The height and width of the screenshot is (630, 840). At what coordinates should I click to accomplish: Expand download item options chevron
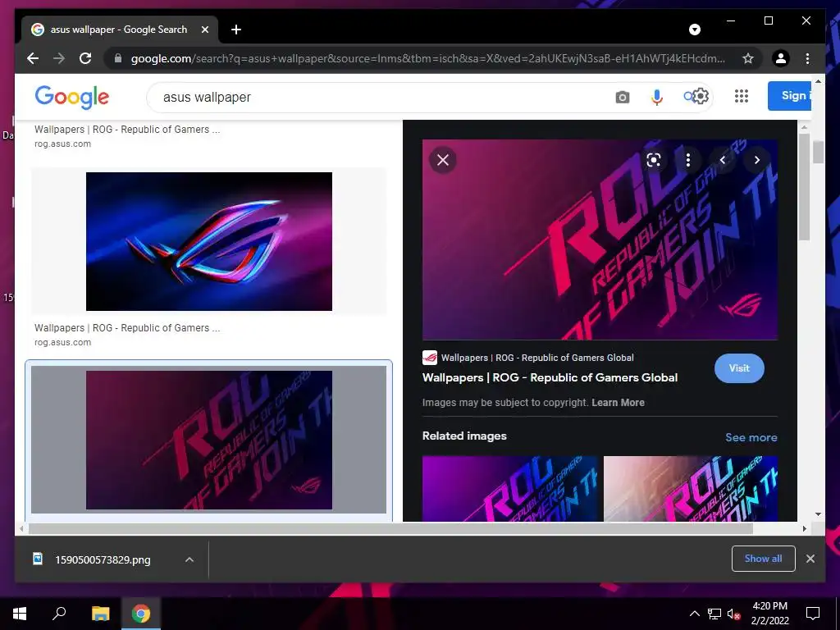[189, 559]
